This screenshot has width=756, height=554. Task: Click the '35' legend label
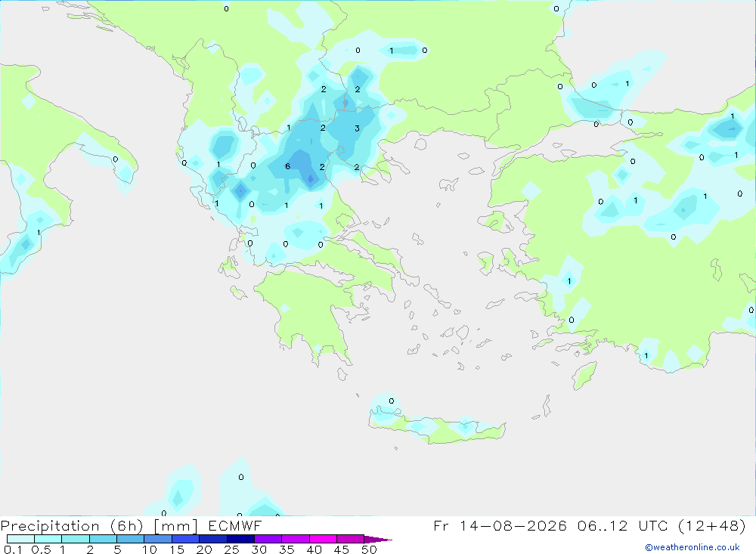(287, 549)
